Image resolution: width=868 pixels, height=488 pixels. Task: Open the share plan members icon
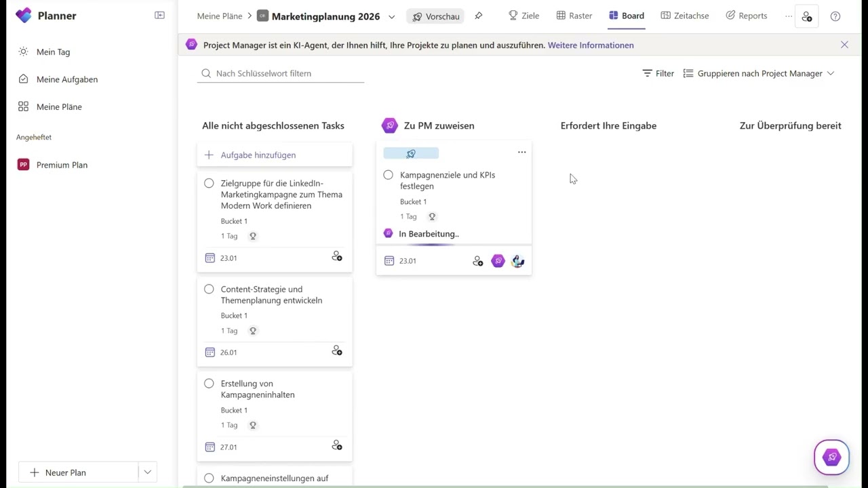pos(806,16)
